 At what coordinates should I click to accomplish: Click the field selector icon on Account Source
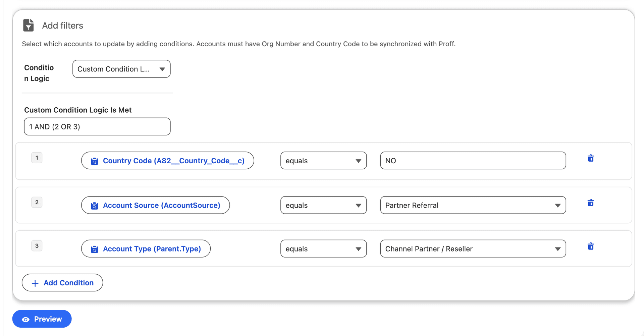click(94, 205)
